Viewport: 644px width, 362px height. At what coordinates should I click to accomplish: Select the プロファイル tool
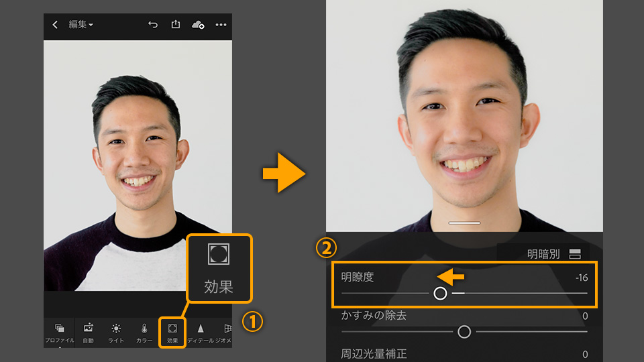pos(60,333)
